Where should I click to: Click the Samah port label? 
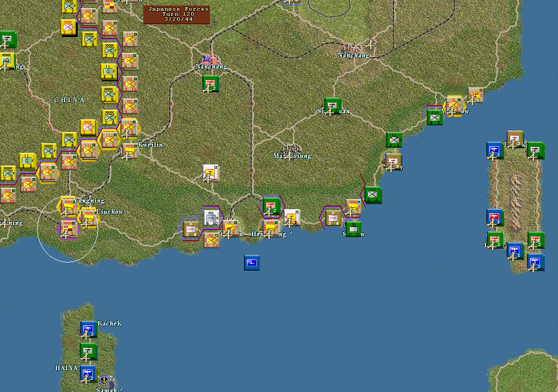pos(109,389)
